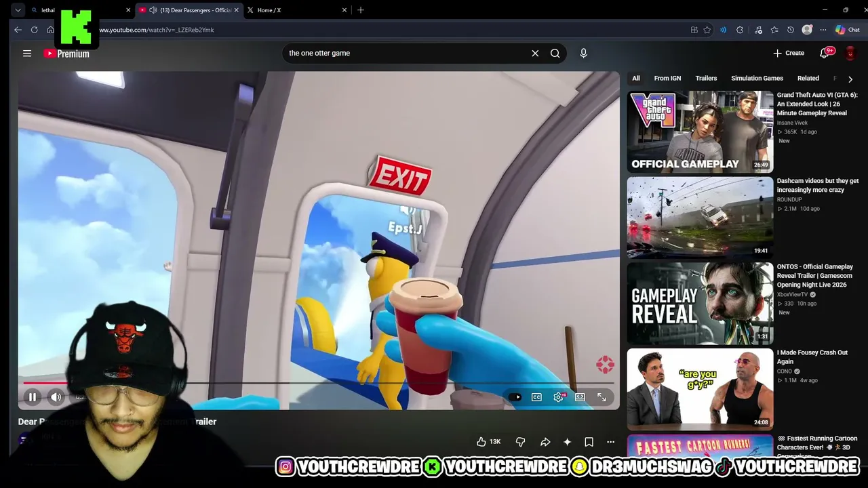
Task: Like the video with 13K likes
Action: pos(488,442)
